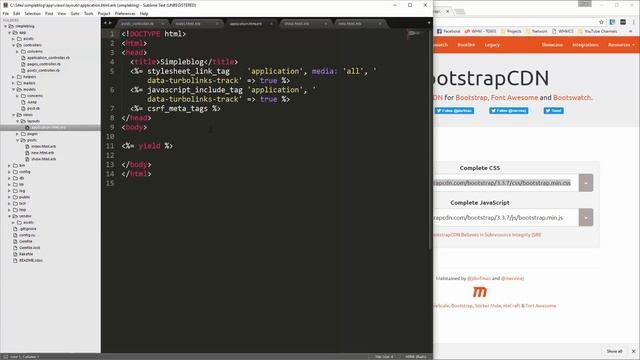The image size is (640, 360).
Task: Open the tab list dropdown arrow
Action: 429,23
